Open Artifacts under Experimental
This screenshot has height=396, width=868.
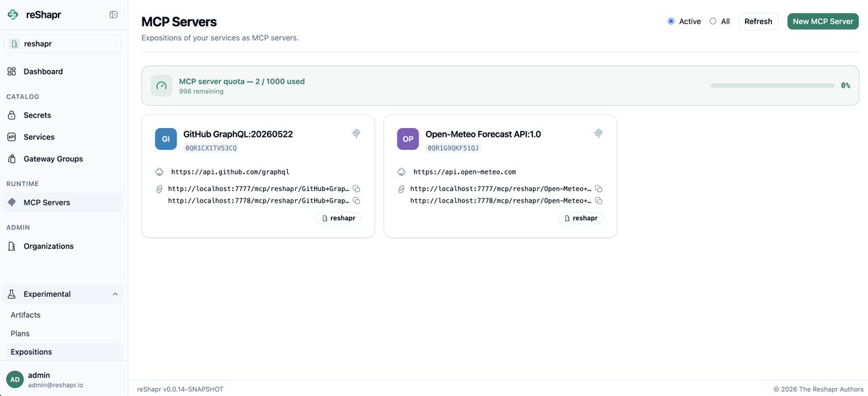tap(25, 315)
